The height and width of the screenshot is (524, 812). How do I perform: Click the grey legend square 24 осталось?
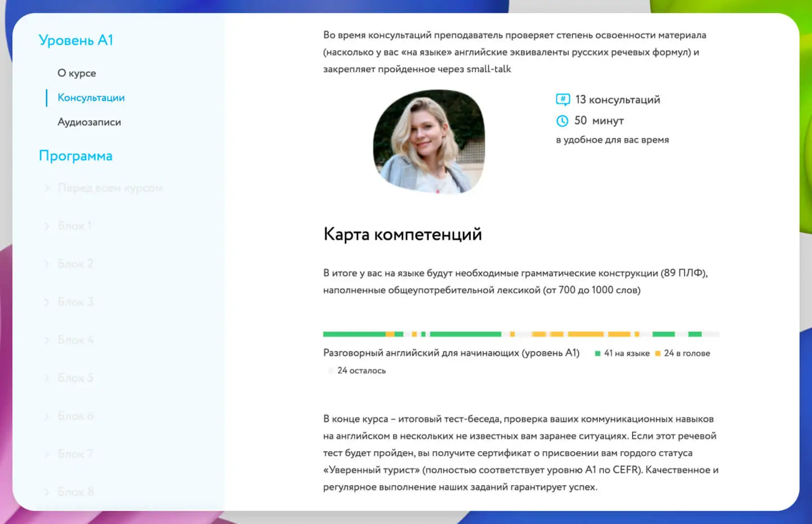coord(331,371)
